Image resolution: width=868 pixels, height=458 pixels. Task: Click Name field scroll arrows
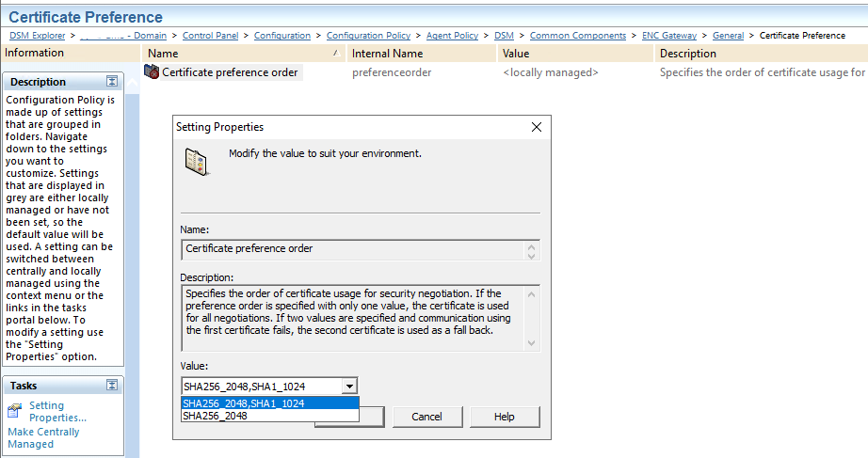[x=531, y=250]
